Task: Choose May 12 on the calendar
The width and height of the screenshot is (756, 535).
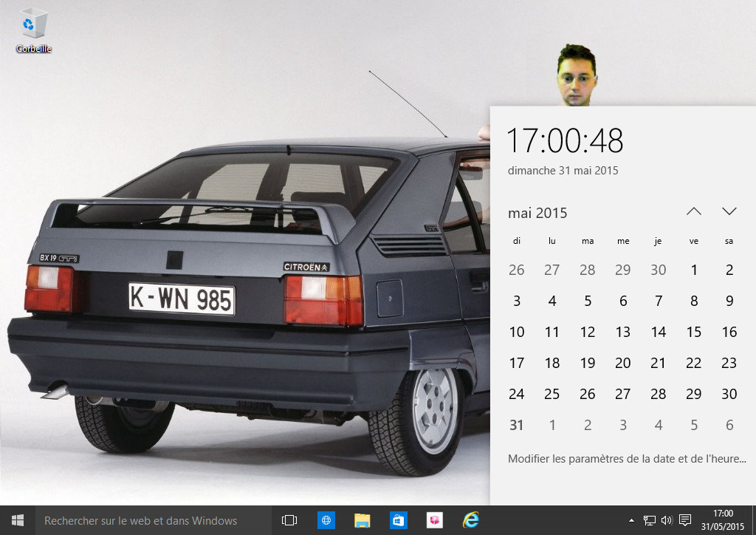Action: click(x=587, y=332)
